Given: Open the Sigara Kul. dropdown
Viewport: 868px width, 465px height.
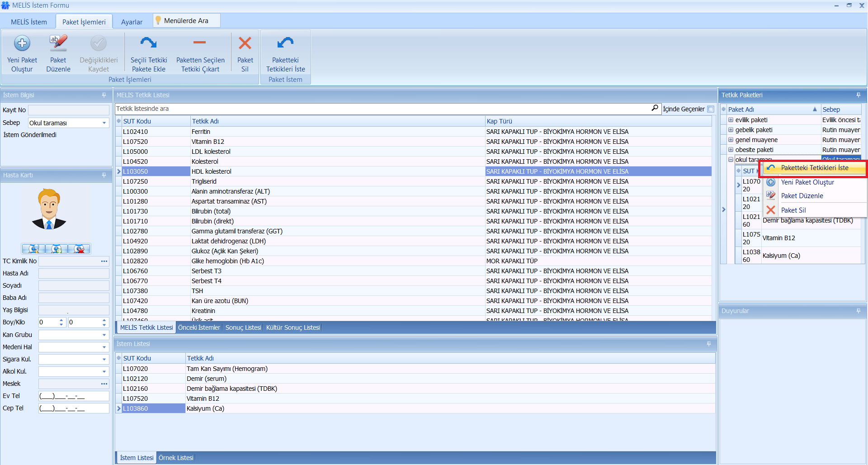Looking at the screenshot, I should 104,359.
